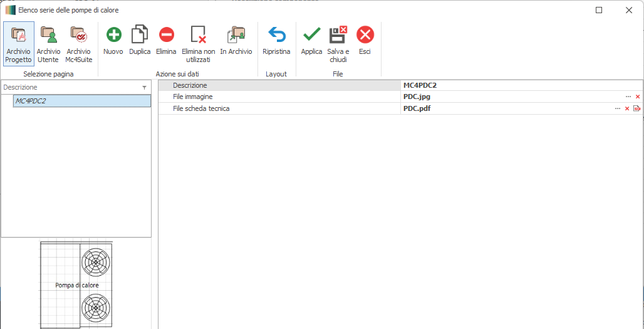Click Elimina non utilizzati
The width and height of the screenshot is (644, 329).
coord(199,43)
